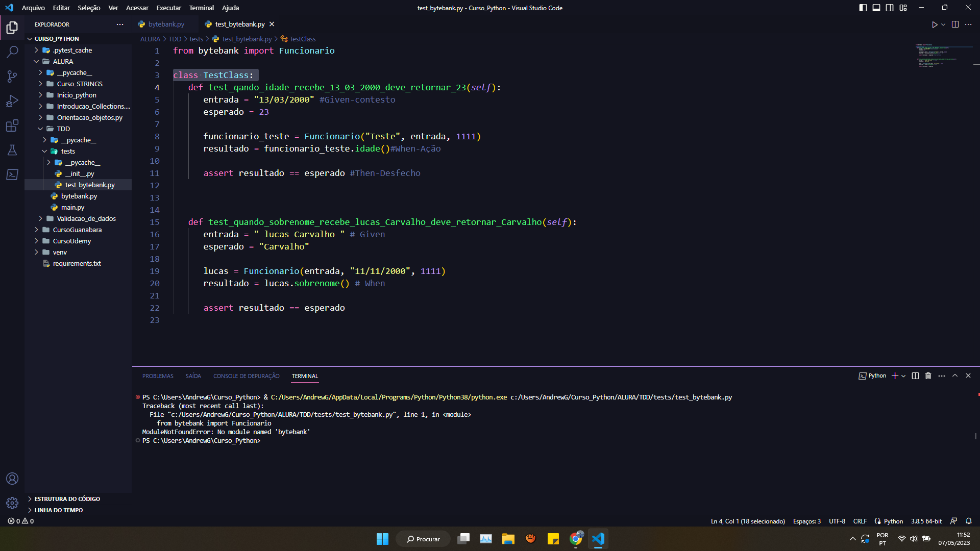Change indentation Espaços: 3 setting
Image resolution: width=980 pixels, height=551 pixels.
coord(806,521)
